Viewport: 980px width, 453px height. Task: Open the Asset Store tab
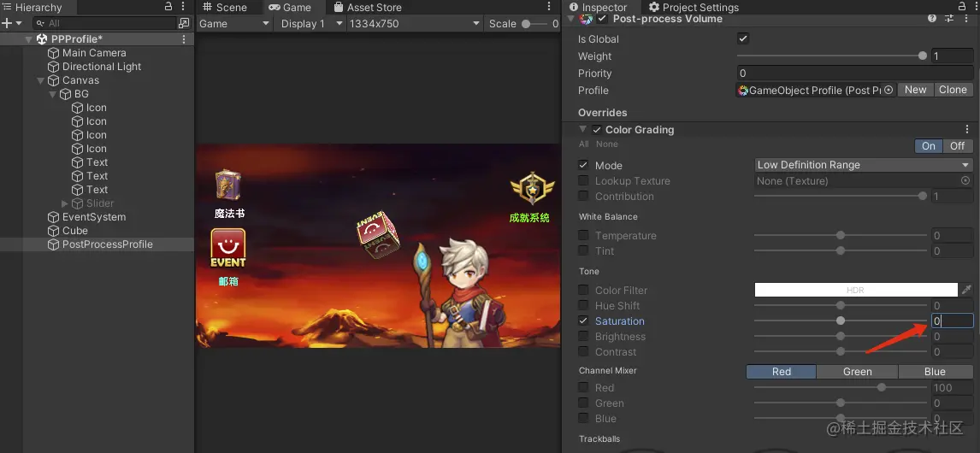tap(368, 8)
